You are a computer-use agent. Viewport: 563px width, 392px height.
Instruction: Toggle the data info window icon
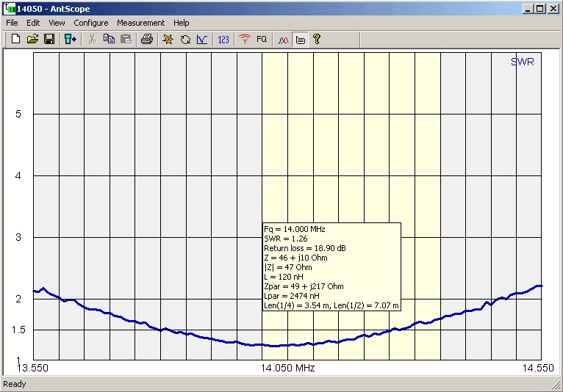point(301,40)
